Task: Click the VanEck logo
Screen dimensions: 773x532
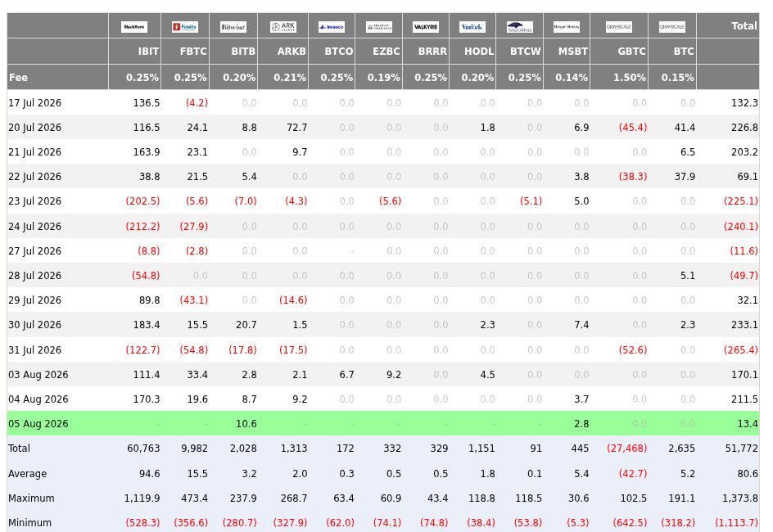Action: (472, 27)
